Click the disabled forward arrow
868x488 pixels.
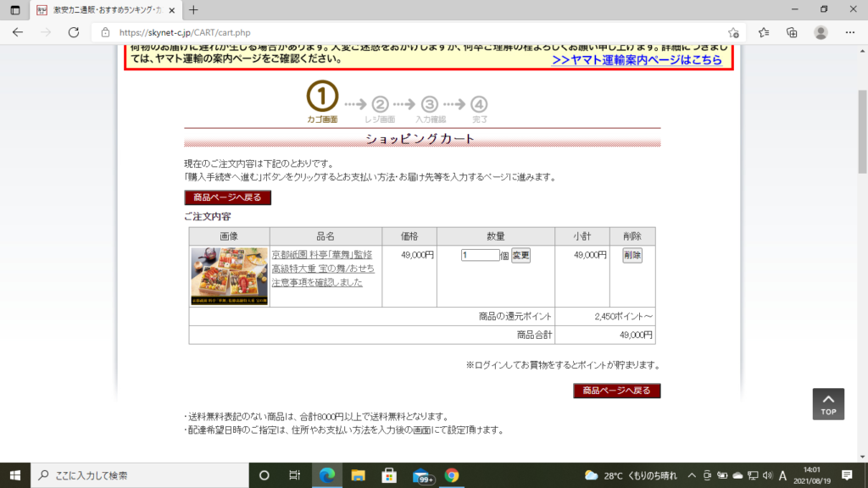(46, 32)
